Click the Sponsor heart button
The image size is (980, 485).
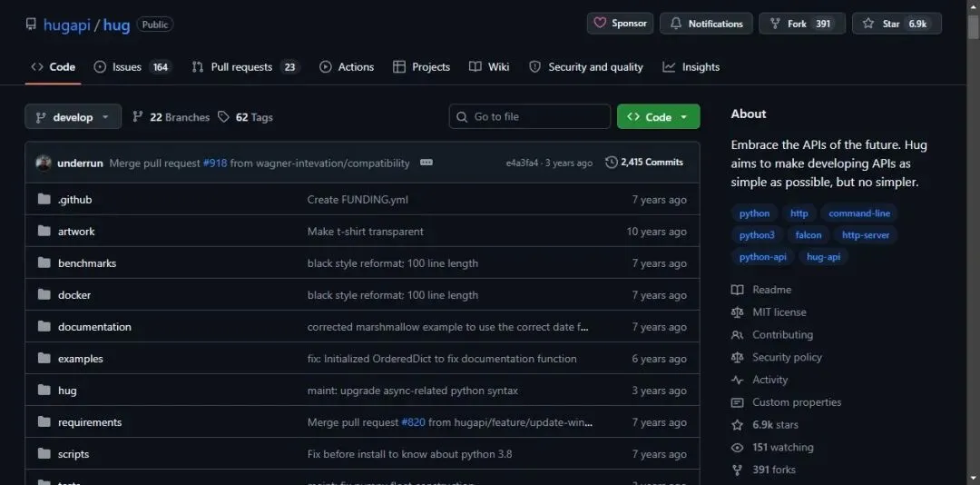click(x=620, y=23)
